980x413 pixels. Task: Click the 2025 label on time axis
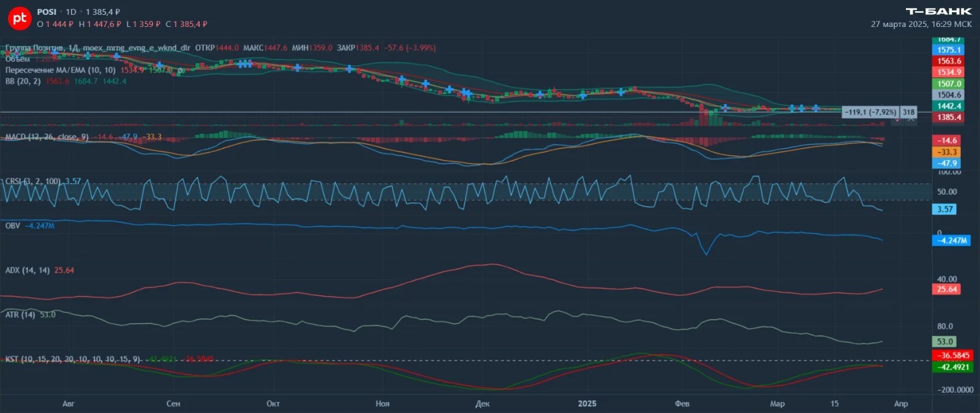click(587, 403)
